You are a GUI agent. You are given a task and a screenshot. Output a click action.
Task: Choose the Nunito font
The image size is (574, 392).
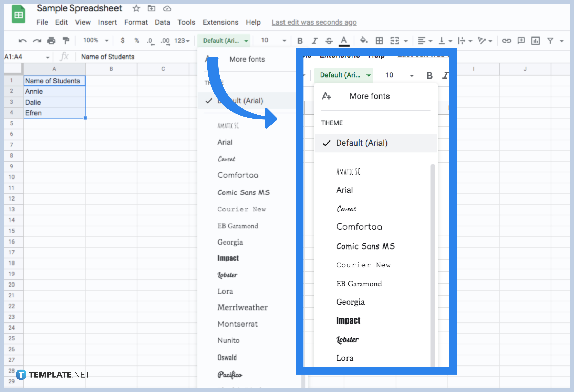tap(229, 341)
